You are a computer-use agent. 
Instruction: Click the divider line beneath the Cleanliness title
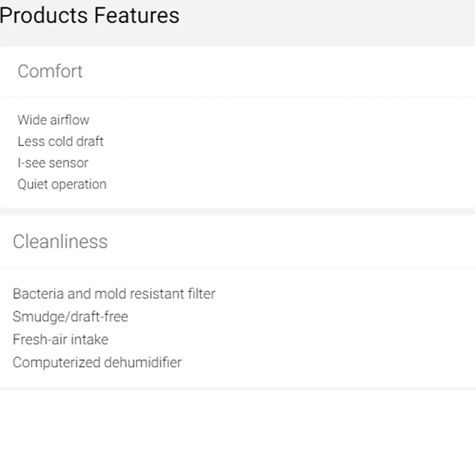[x=238, y=268]
